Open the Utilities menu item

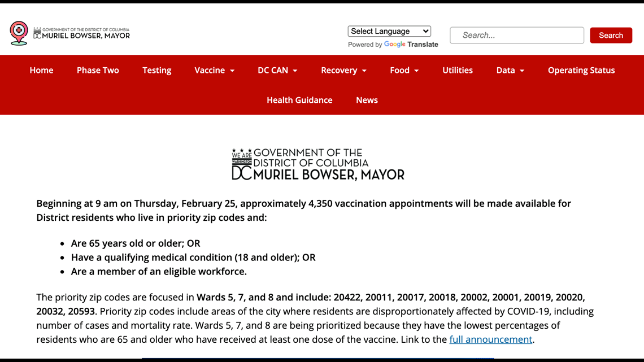point(458,70)
